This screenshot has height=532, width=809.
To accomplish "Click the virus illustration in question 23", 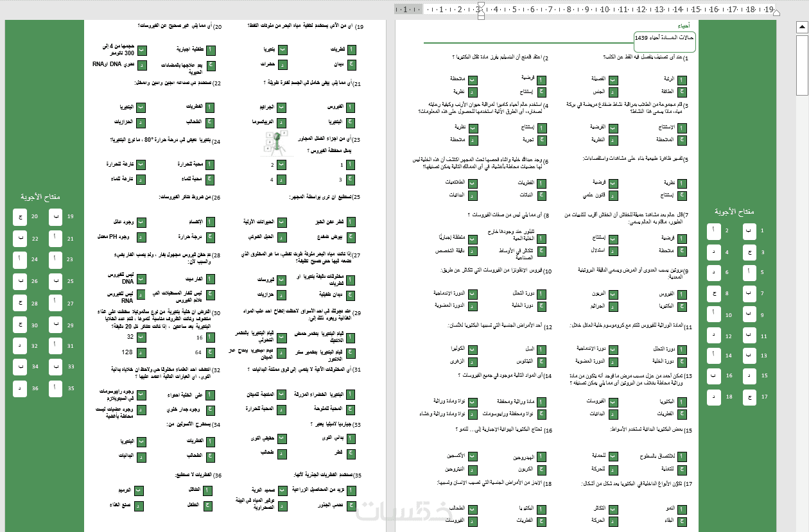I will pos(276,144).
